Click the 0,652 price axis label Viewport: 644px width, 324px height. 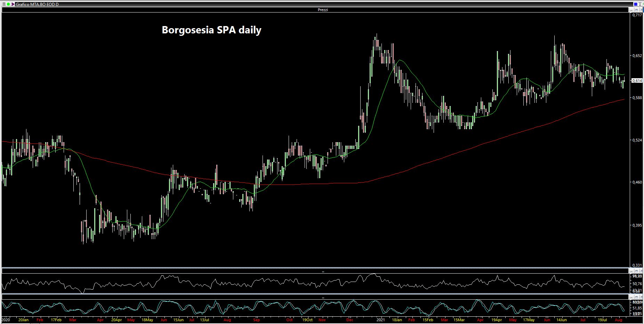[x=637, y=56]
